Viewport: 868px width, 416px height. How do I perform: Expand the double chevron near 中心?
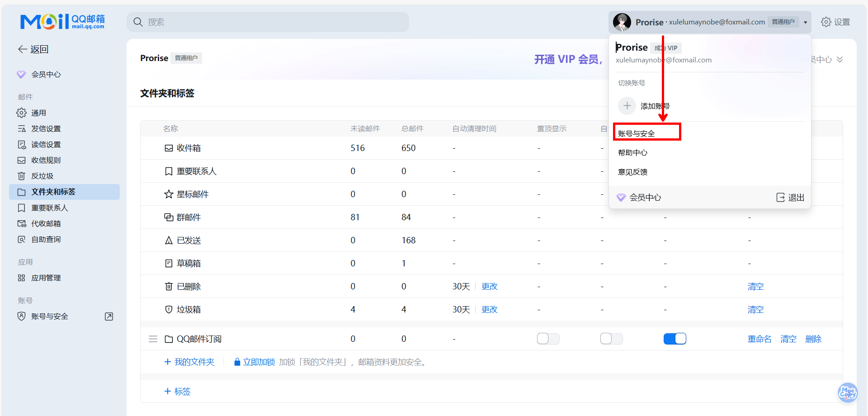(x=840, y=60)
